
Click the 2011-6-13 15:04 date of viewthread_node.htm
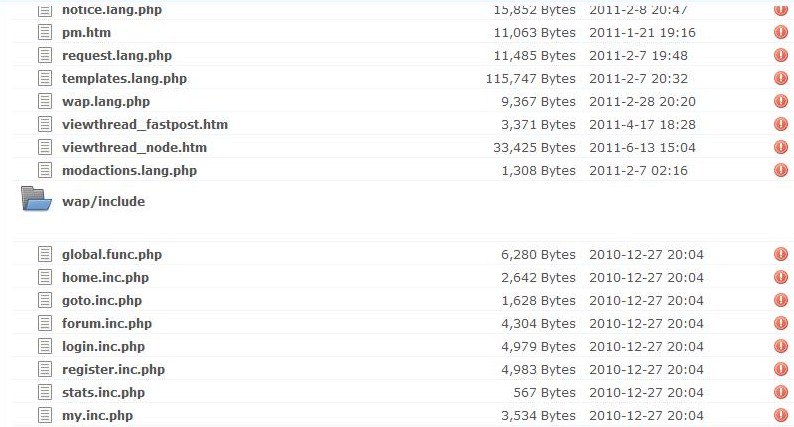(x=643, y=147)
